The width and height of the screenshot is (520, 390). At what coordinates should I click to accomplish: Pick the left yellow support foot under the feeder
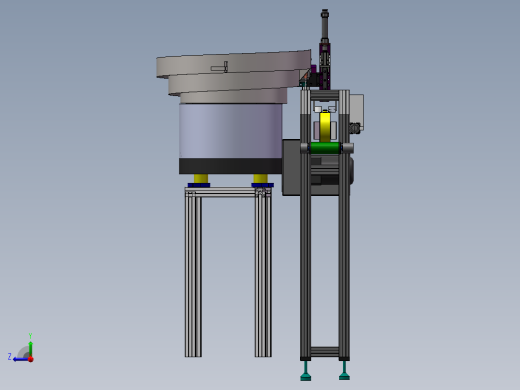(201, 178)
